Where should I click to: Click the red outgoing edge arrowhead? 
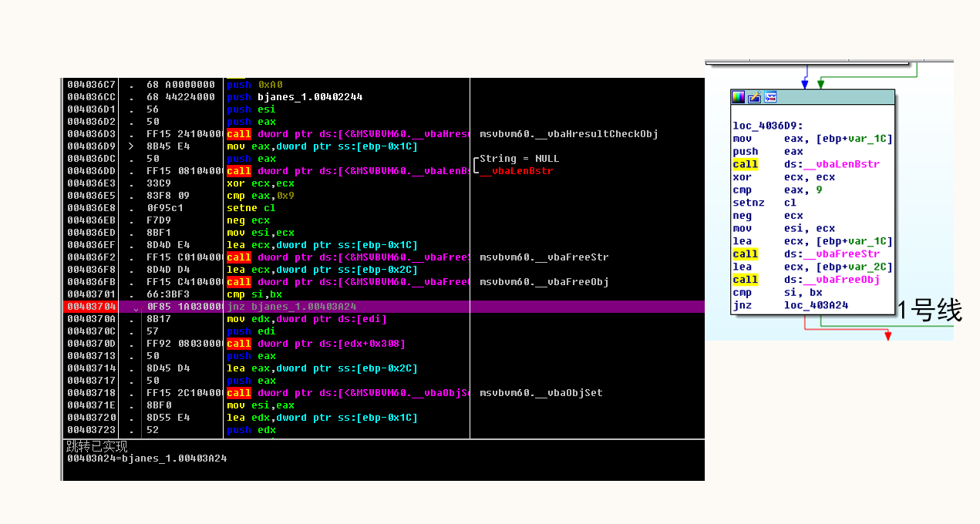click(x=887, y=336)
